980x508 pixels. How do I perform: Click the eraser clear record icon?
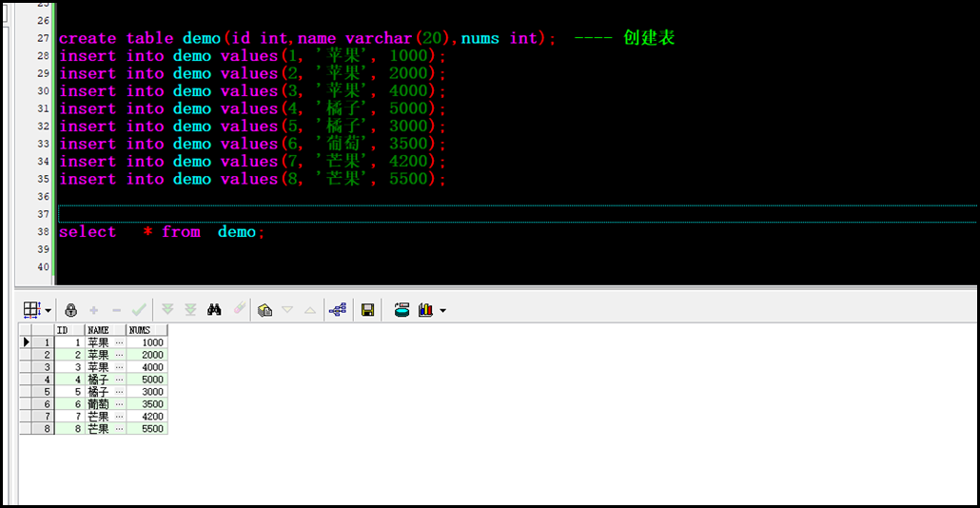[x=240, y=308]
